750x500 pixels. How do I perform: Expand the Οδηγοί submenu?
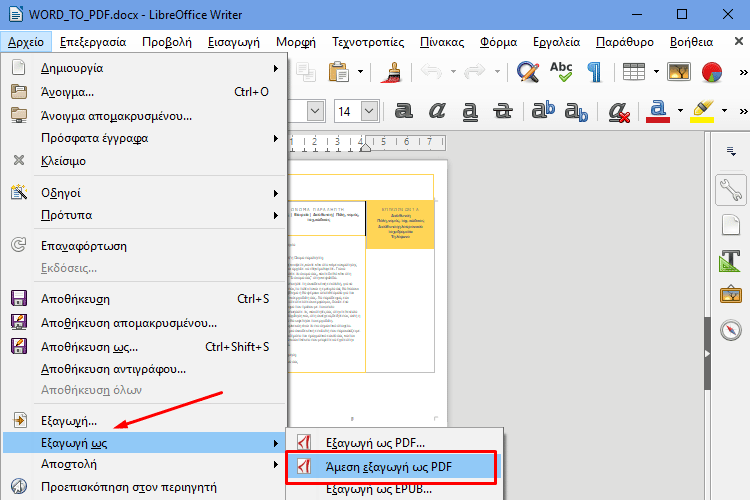(144, 193)
